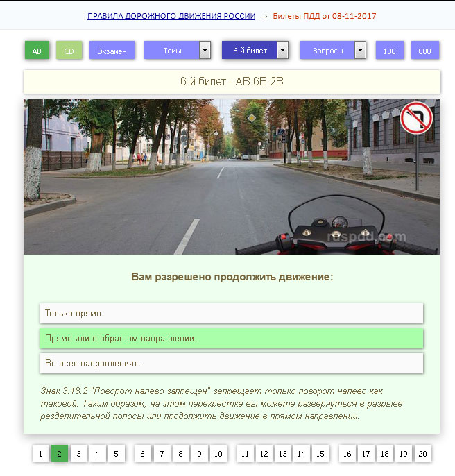Open the Вопросы dropdown list

coord(360,51)
